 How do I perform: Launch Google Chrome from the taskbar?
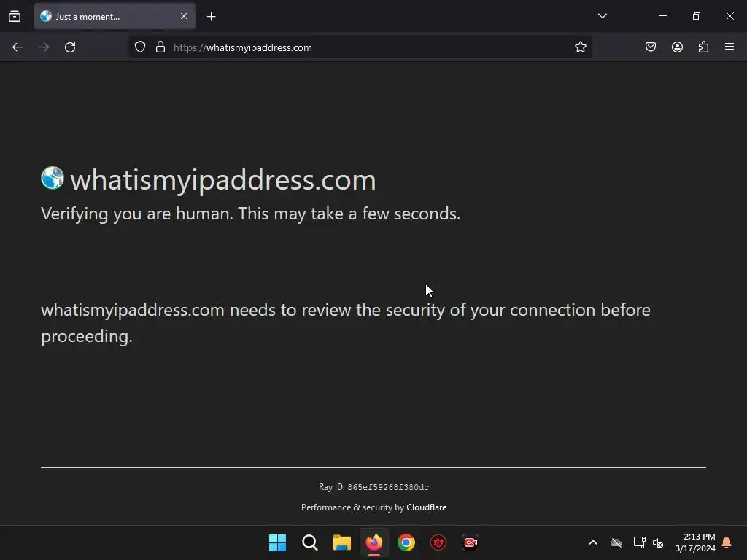tap(406, 542)
